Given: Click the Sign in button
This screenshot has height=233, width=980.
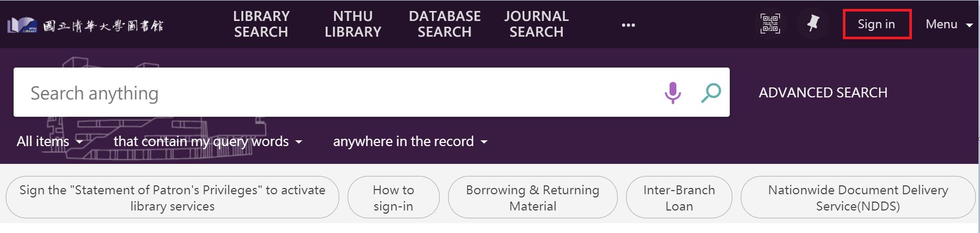Looking at the screenshot, I should pyautogui.click(x=876, y=24).
